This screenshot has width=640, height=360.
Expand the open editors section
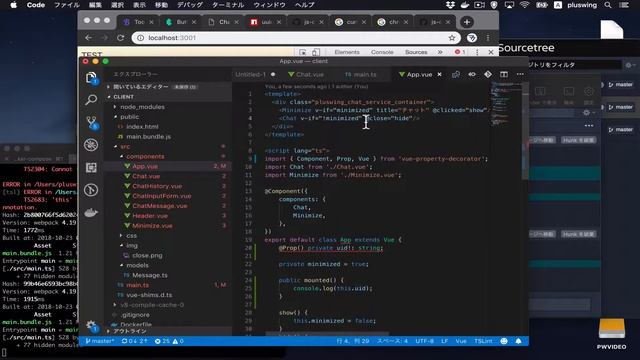pos(140,87)
